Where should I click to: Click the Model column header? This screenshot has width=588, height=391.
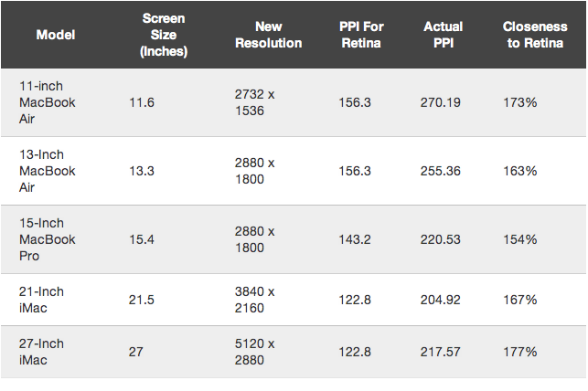coord(56,35)
